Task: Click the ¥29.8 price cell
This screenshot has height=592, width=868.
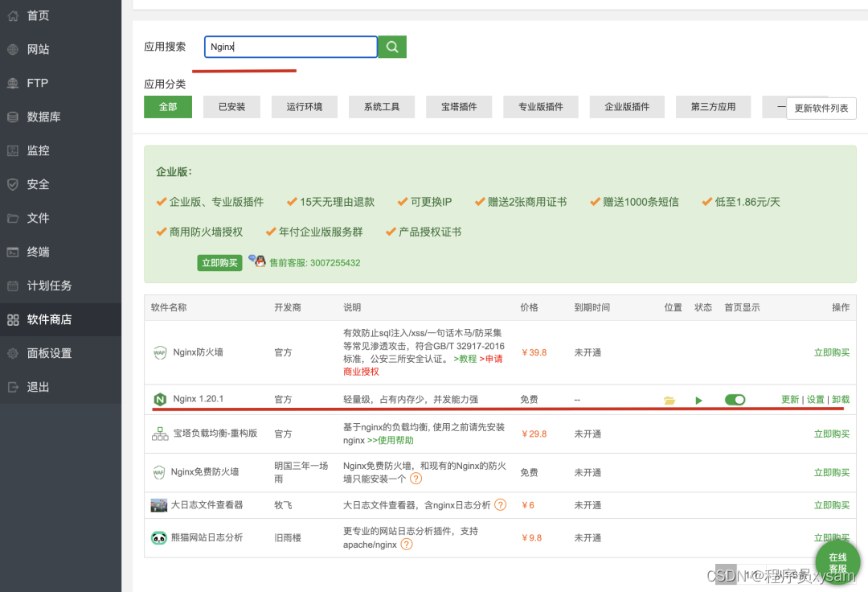Action: pos(534,434)
